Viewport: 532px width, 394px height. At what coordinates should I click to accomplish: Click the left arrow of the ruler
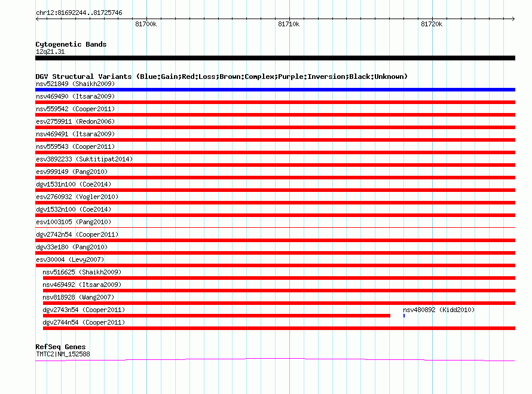coord(37,19)
